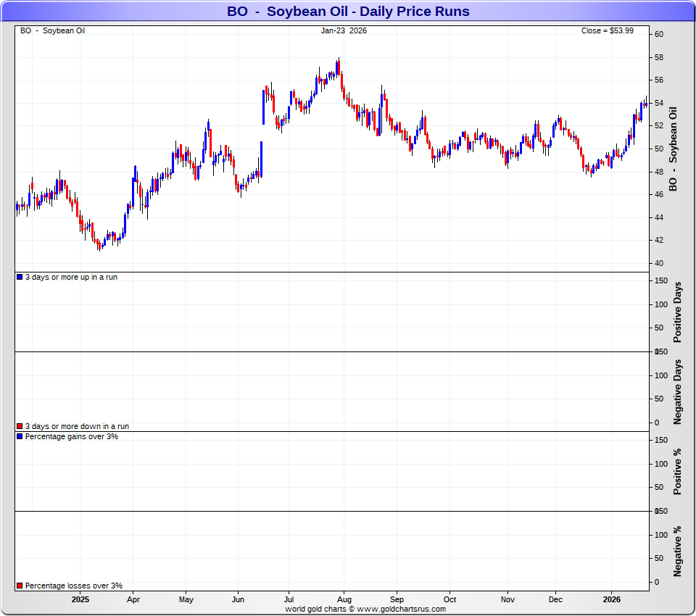Click the 'Nov' x-axis label

(507, 599)
